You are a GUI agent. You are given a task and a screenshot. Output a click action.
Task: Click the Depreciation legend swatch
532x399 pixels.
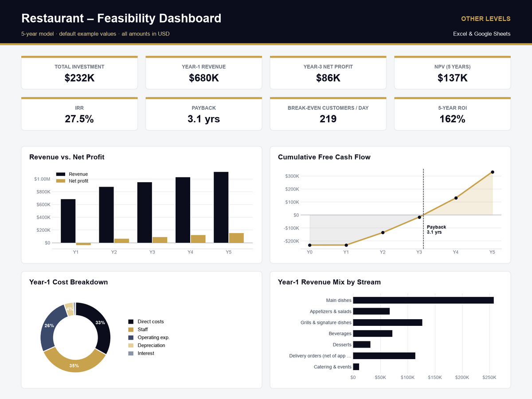pos(131,345)
